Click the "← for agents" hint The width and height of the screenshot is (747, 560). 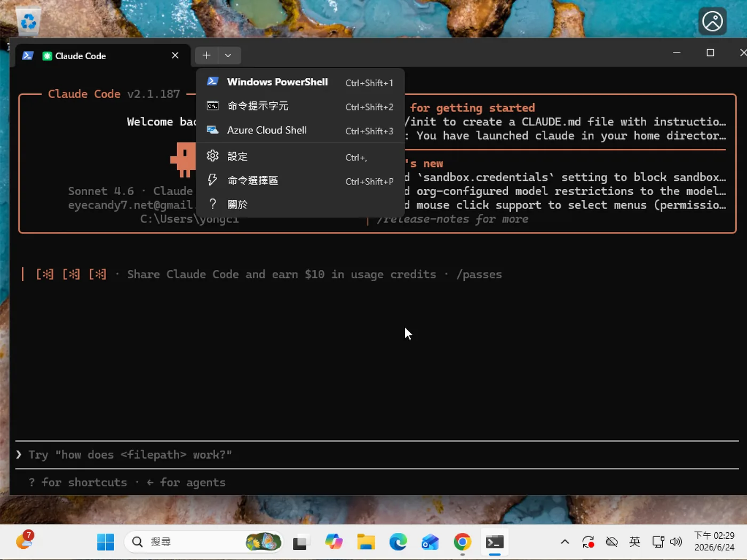coord(186,483)
